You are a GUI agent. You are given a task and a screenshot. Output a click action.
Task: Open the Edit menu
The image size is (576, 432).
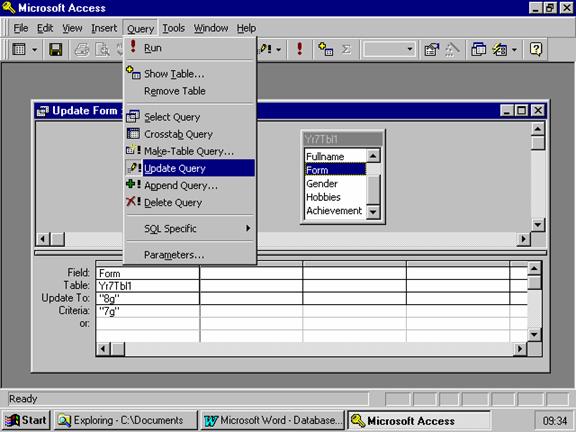click(45, 28)
